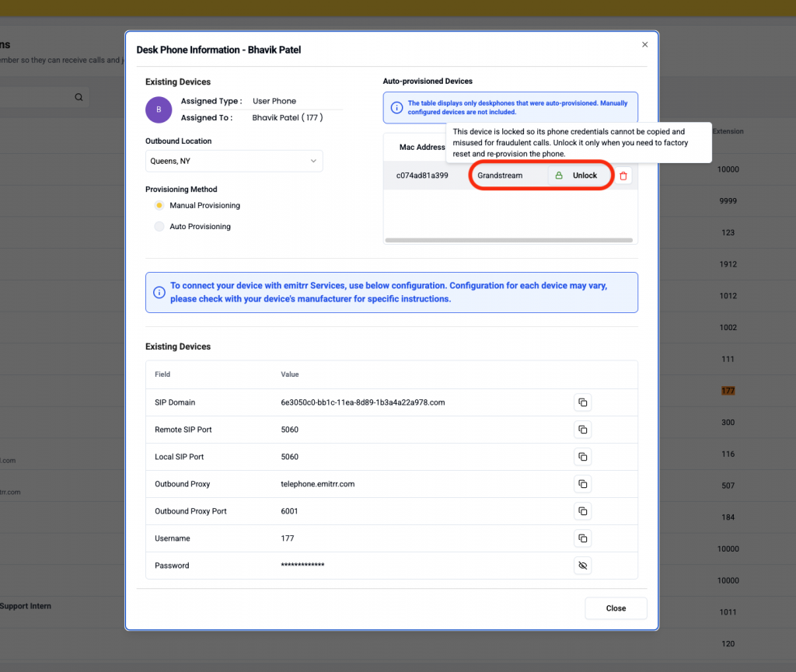Click the chevron in Queens, NY dropdown
796x672 pixels.
tap(313, 162)
